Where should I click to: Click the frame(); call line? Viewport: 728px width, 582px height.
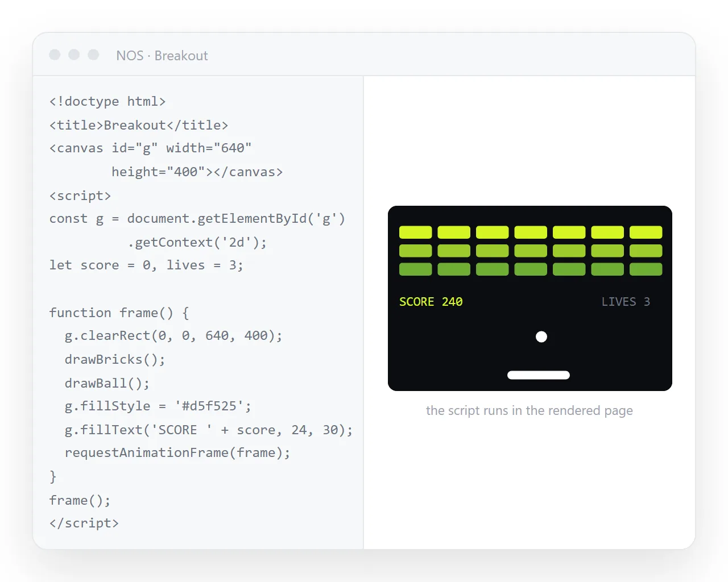coord(80,500)
